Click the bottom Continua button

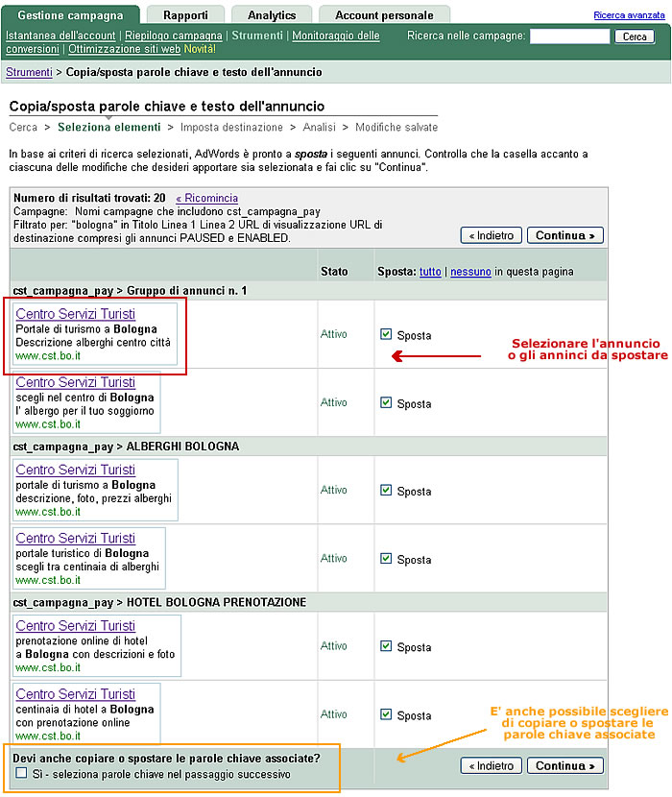[x=564, y=765]
